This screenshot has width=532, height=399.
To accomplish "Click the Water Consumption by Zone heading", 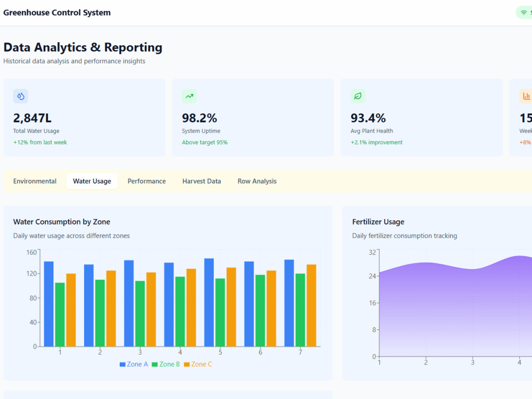I will click(x=62, y=222).
